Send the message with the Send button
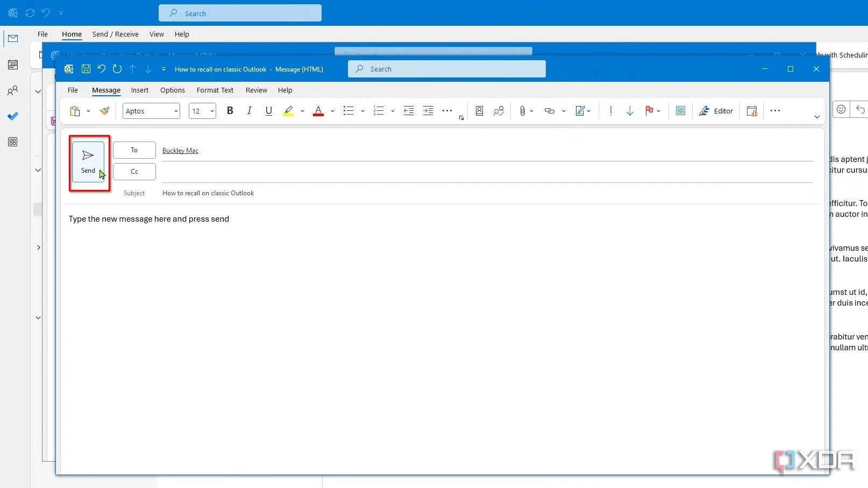The image size is (868, 488). [x=88, y=162]
